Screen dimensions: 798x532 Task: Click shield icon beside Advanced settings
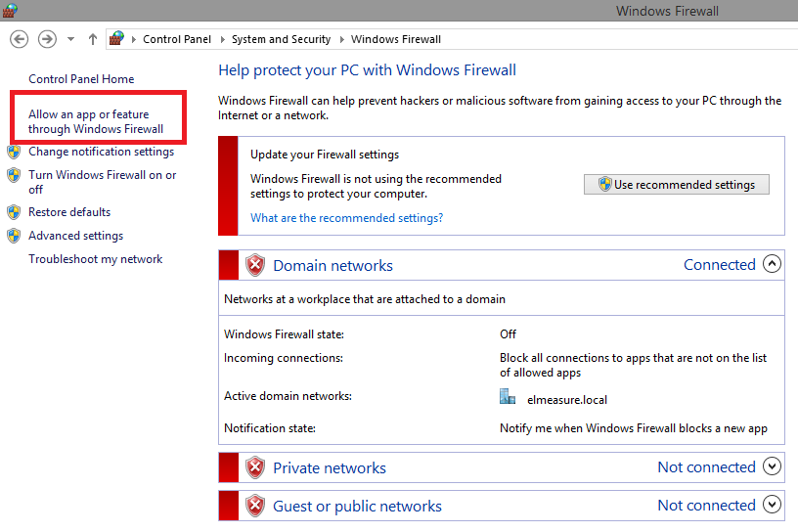pos(14,236)
